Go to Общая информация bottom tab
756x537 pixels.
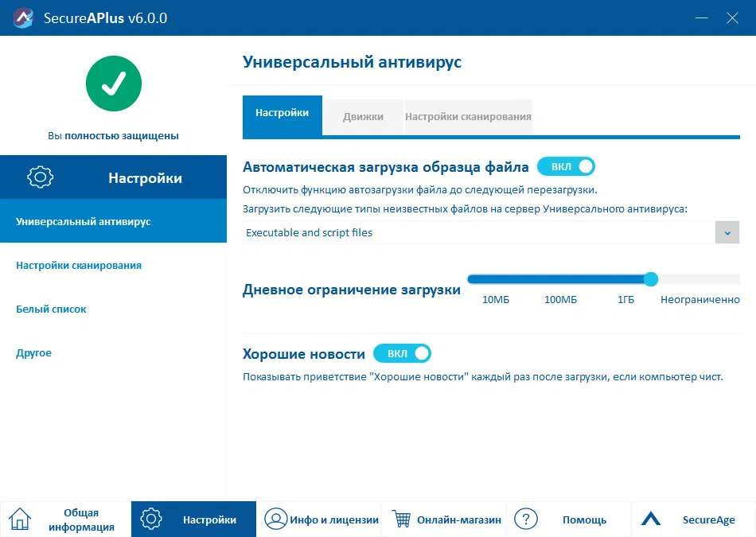[x=65, y=519]
